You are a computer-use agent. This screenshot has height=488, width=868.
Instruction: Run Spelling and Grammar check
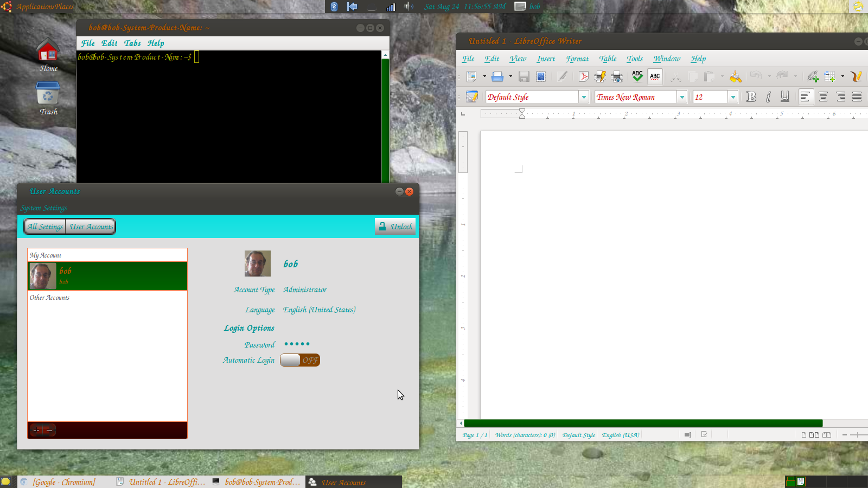(637, 76)
